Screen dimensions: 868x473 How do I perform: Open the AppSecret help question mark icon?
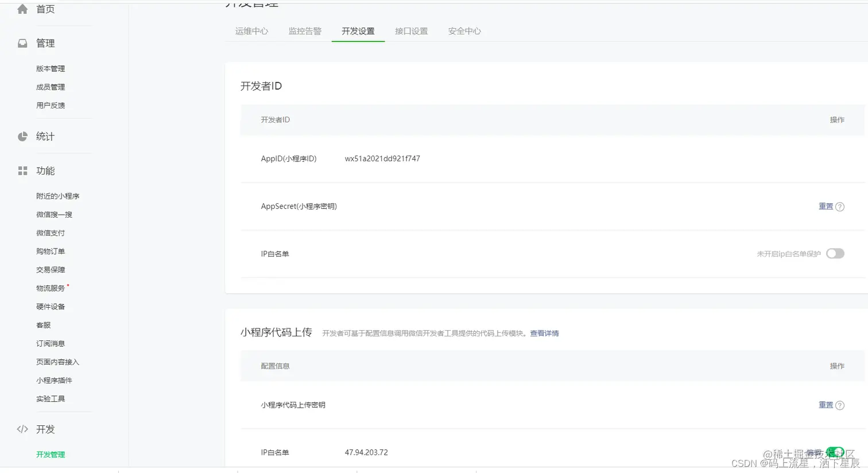point(840,206)
